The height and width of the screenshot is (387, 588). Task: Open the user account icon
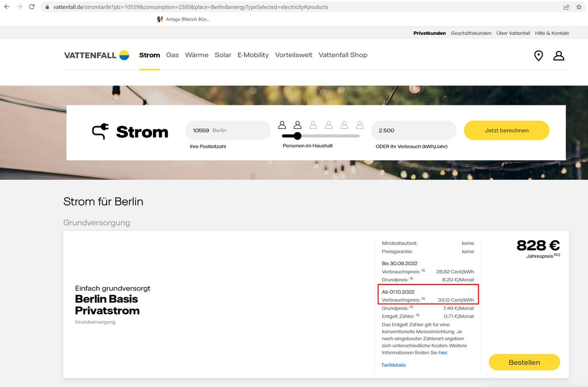point(559,55)
